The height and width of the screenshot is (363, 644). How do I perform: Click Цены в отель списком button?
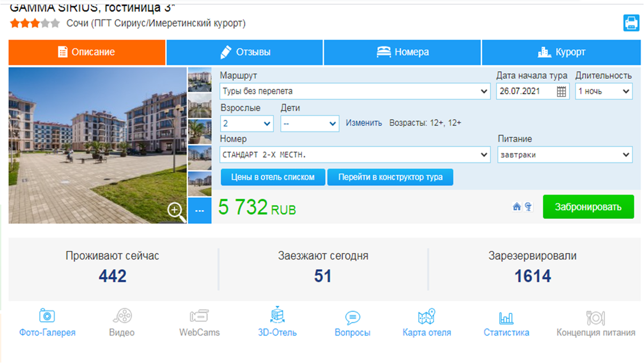pyautogui.click(x=273, y=177)
